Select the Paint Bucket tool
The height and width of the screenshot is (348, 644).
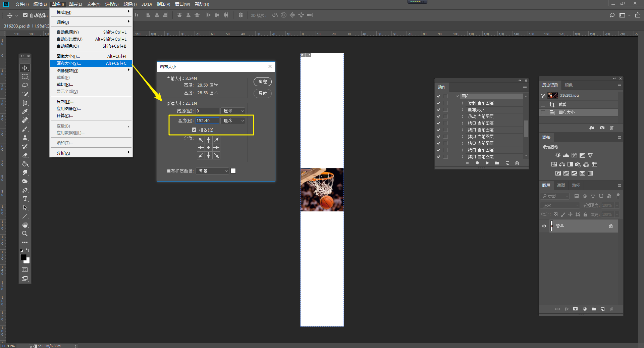coord(25,164)
